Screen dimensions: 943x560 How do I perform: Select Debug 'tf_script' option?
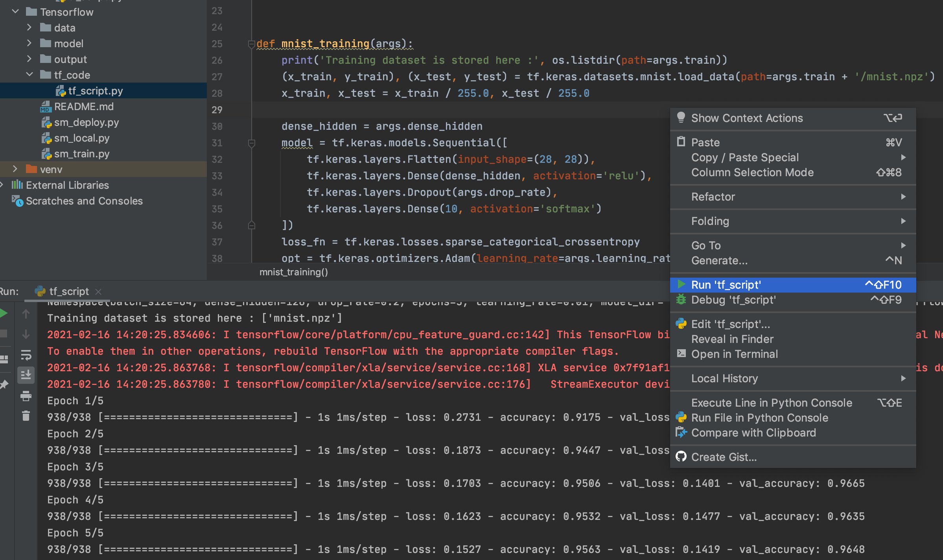click(x=733, y=299)
